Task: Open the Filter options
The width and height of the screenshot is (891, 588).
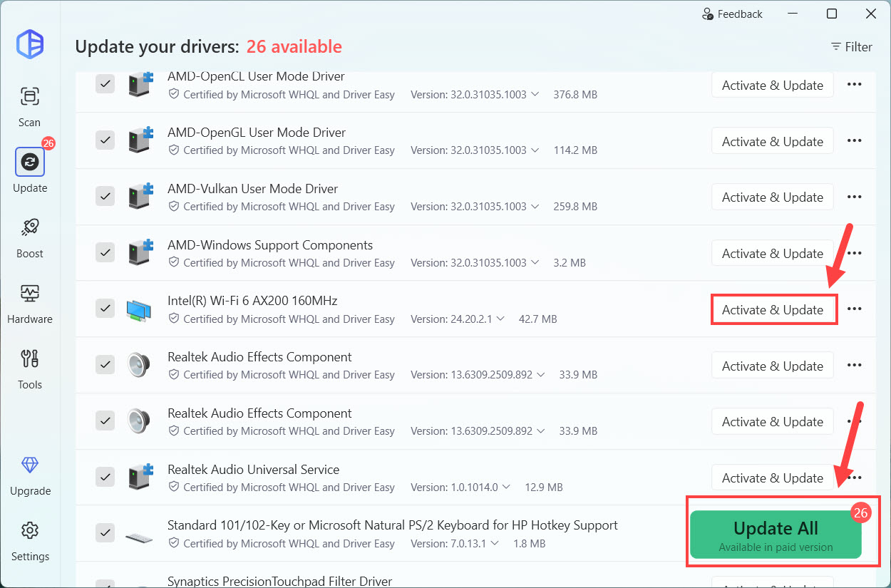Action: [x=852, y=47]
